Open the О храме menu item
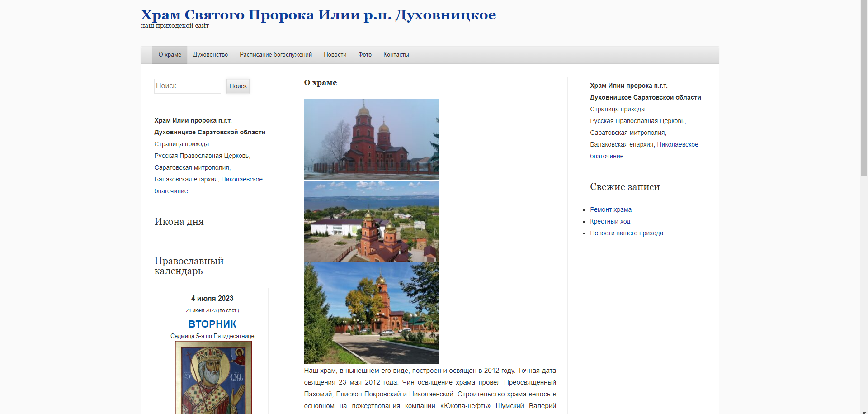Image resolution: width=868 pixels, height=414 pixels. pos(170,55)
